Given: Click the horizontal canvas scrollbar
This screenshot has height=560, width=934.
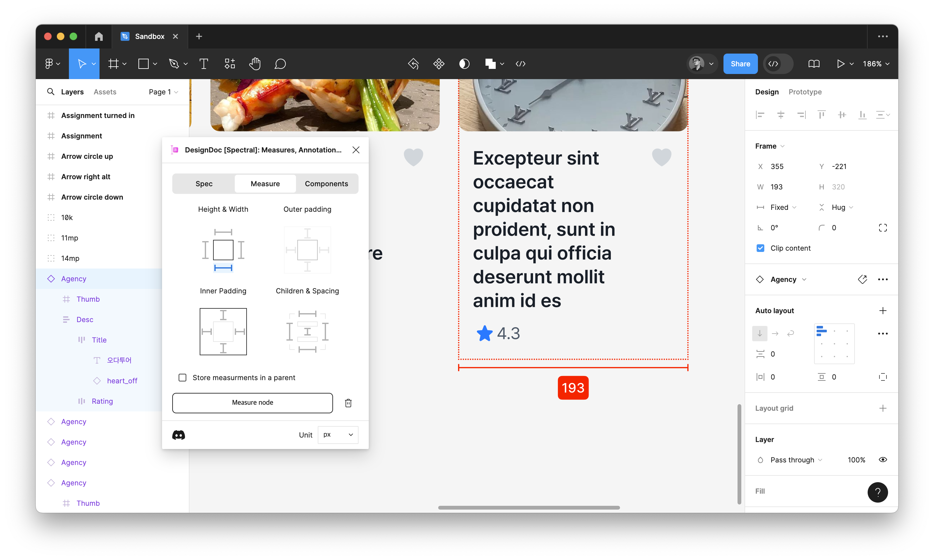Looking at the screenshot, I should (529, 508).
